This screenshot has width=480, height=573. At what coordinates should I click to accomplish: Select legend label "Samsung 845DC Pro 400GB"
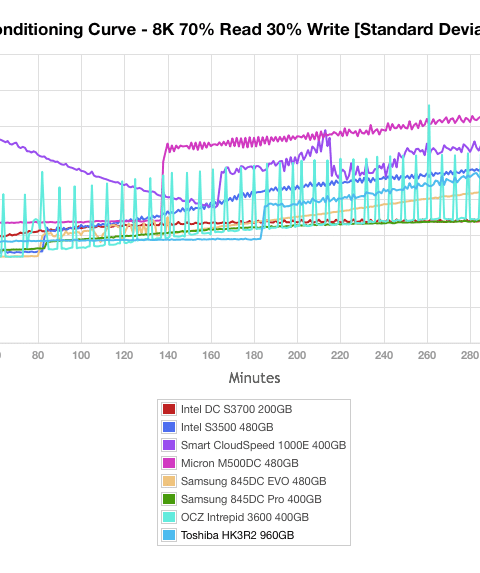251,499
